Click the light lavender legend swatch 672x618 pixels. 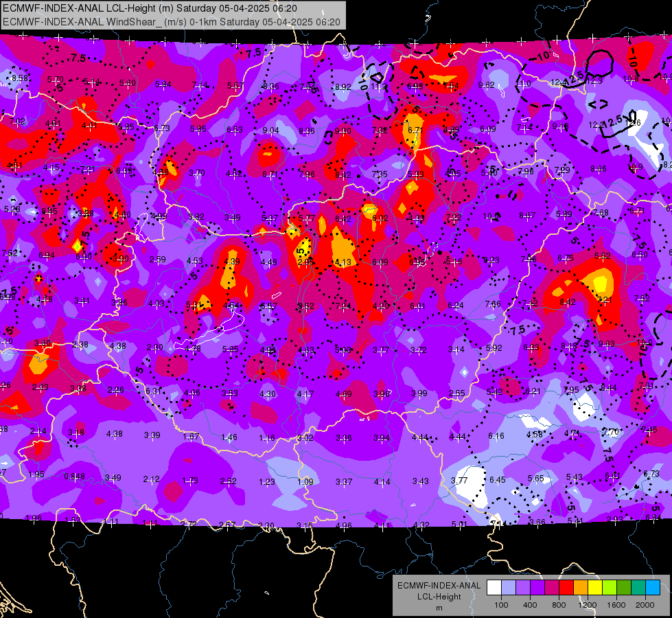point(509,588)
